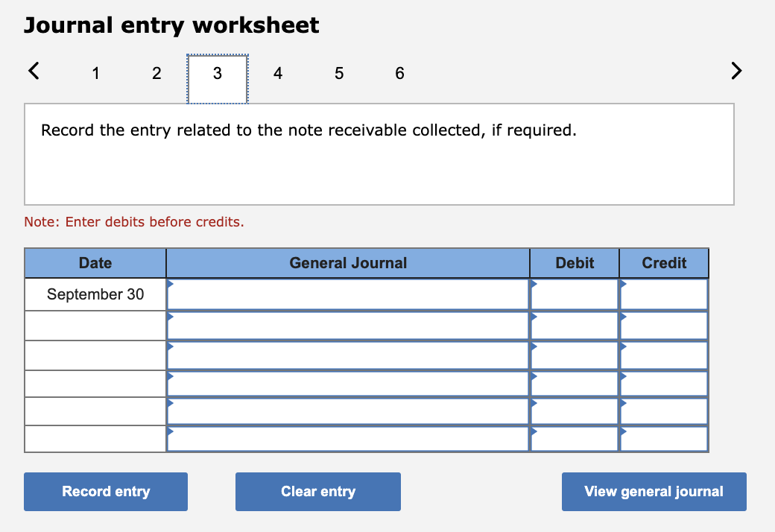Select the active entry tab 3
Screen dimensions: 775x532
click(x=218, y=79)
